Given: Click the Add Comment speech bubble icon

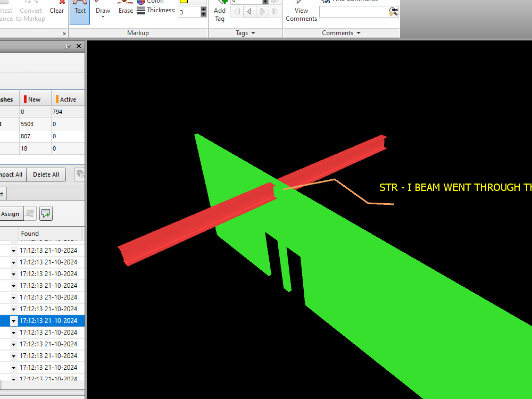Looking at the screenshot, I should (46, 213).
